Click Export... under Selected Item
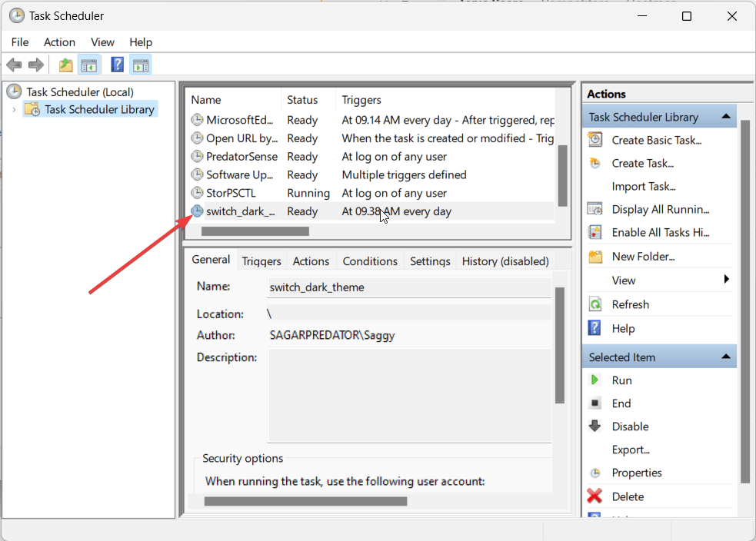This screenshot has height=541, width=756. 631,450
